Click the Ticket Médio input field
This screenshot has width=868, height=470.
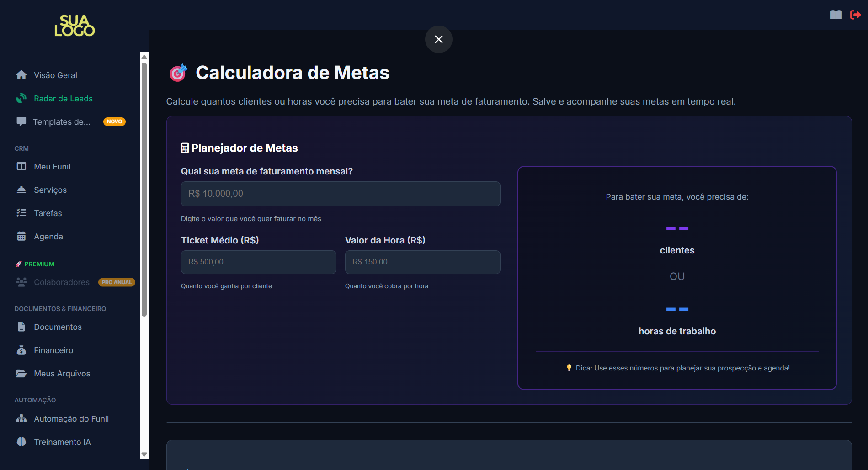[258, 262]
